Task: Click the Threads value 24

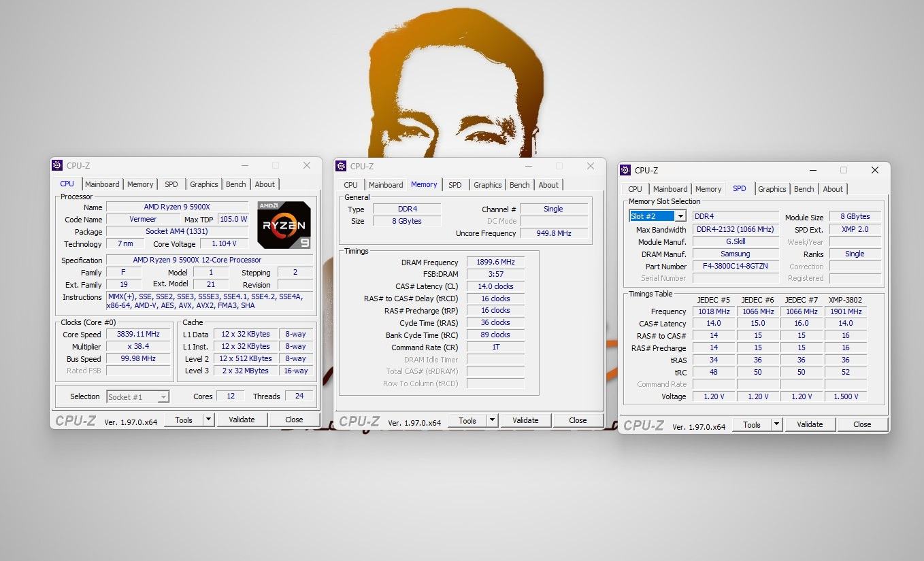Action: click(299, 396)
